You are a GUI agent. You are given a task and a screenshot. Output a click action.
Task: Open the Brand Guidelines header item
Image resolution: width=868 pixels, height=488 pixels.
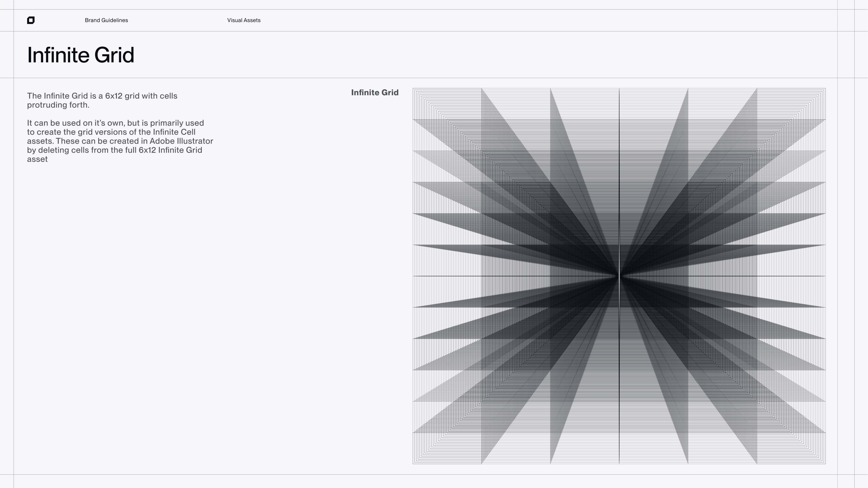106,20
